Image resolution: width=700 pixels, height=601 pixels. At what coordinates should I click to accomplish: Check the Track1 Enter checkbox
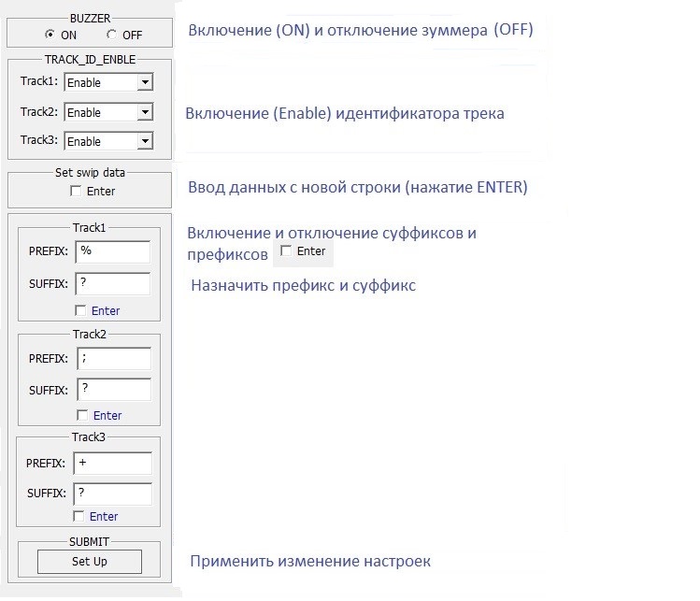tap(80, 310)
